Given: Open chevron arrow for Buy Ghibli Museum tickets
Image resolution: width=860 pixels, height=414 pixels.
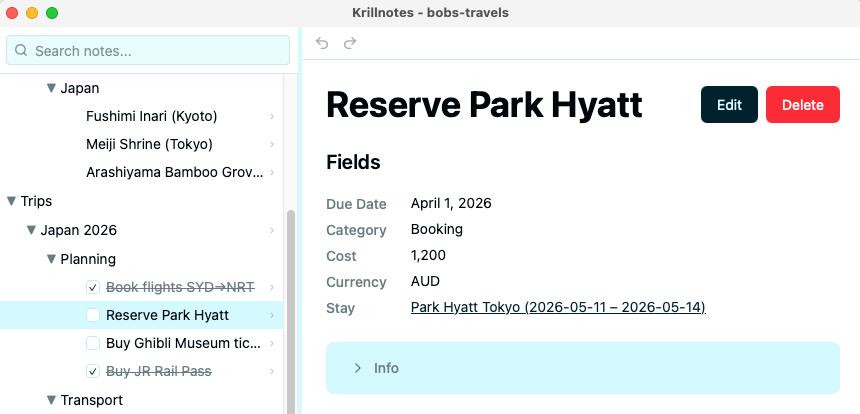Looking at the screenshot, I should pos(272,343).
